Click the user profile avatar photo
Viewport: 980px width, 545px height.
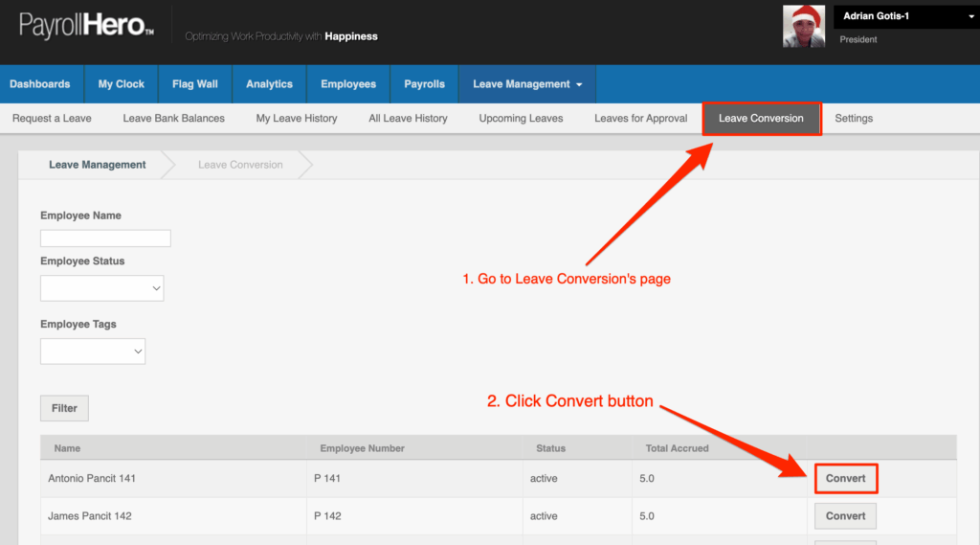[804, 27]
